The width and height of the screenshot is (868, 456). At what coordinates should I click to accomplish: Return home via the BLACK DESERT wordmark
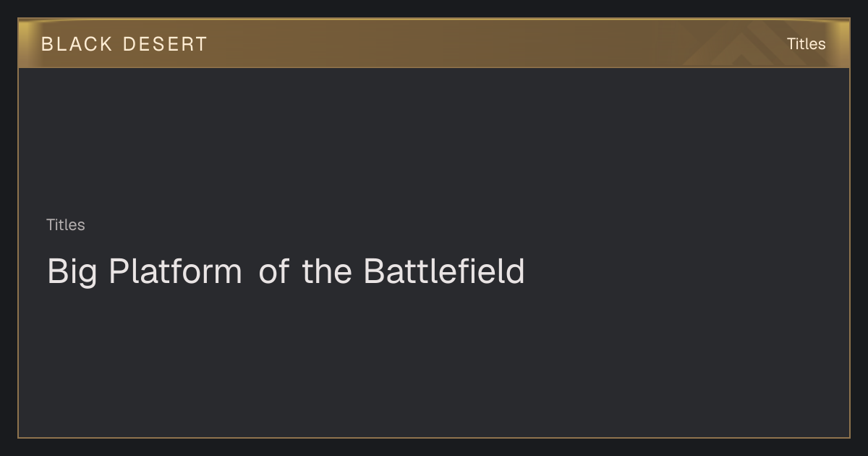click(124, 44)
